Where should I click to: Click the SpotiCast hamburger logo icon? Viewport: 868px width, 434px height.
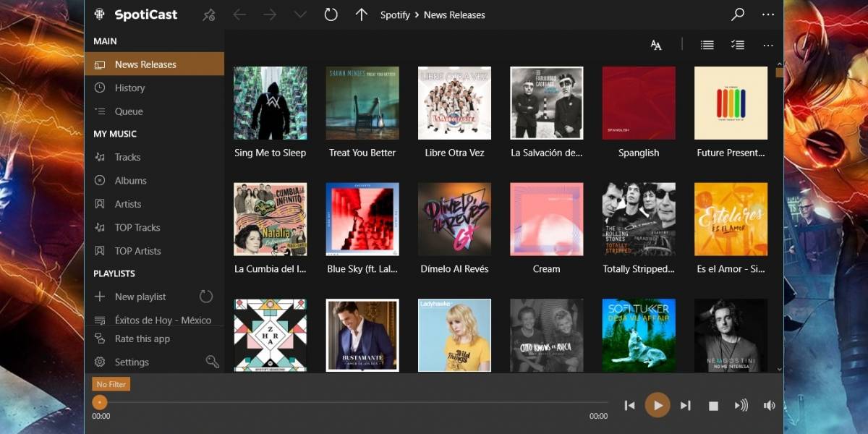coord(100,14)
